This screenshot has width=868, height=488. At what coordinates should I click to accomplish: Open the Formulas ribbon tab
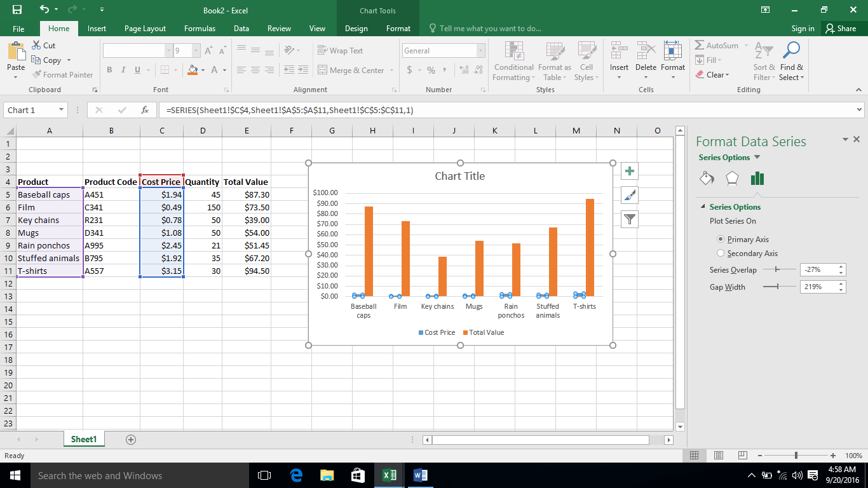(x=200, y=28)
